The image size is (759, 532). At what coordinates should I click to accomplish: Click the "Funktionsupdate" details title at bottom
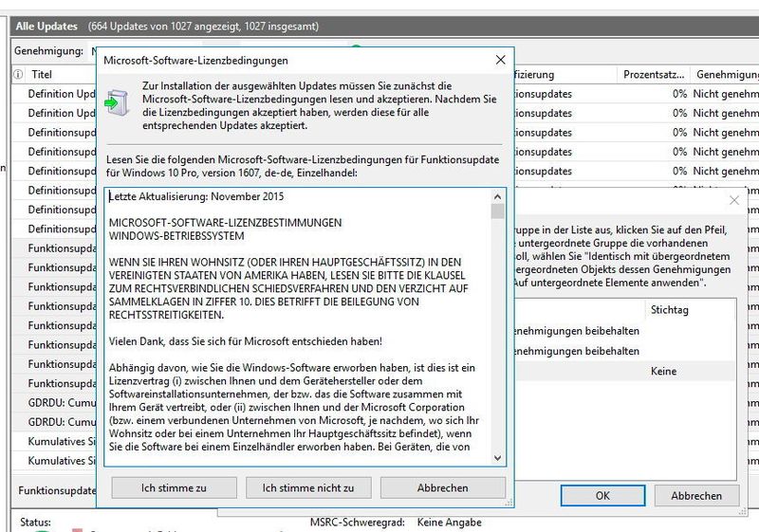[57, 490]
